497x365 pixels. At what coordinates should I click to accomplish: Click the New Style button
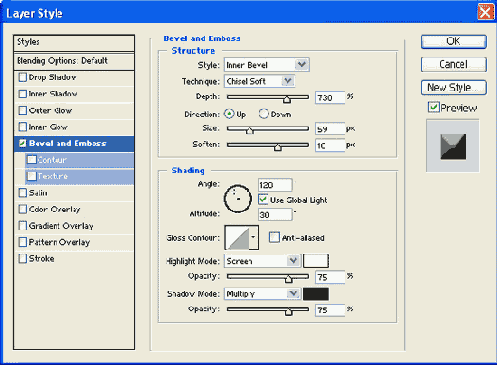click(x=454, y=88)
